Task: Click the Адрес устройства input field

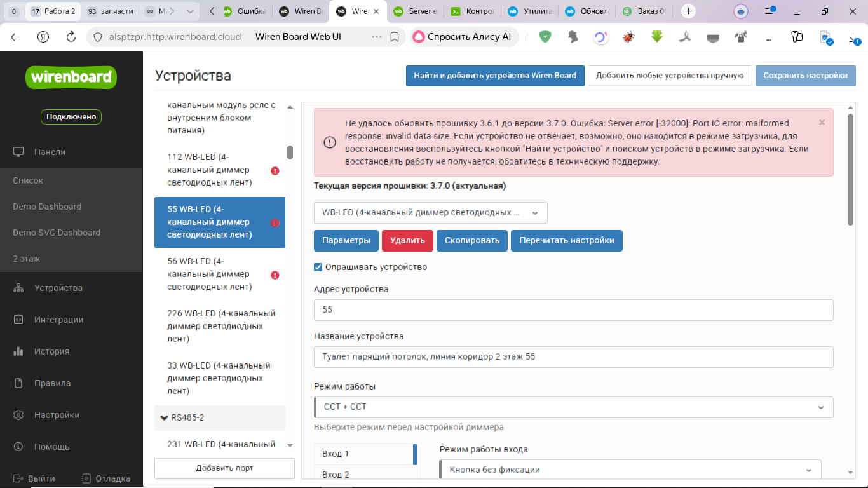Action: tap(573, 310)
